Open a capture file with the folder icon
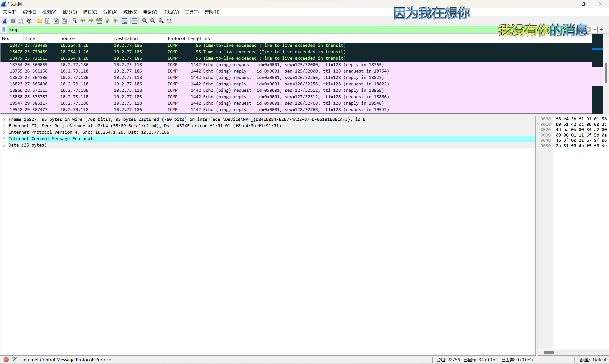The image size is (609, 364). tap(40, 21)
